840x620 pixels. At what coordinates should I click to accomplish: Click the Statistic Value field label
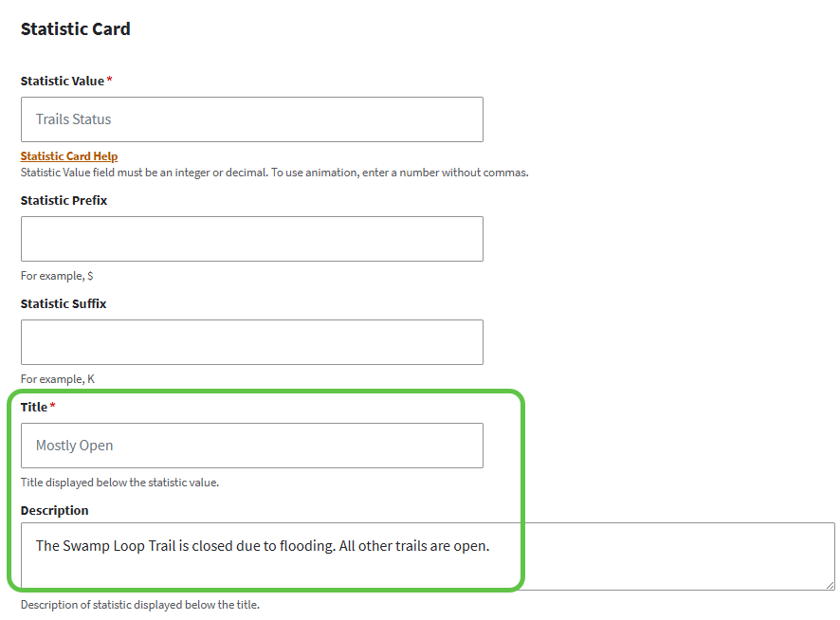[63, 81]
